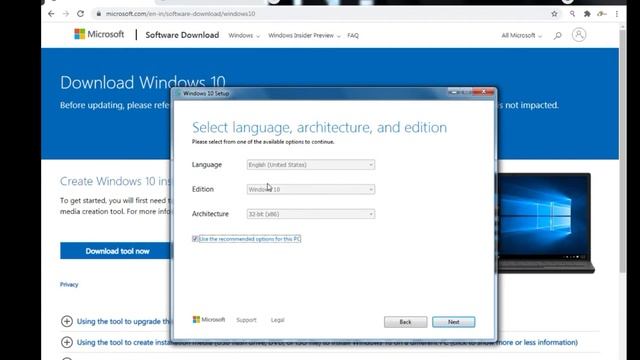
Task: Click the account sign-in avatar icon
Action: pyautogui.click(x=579, y=35)
